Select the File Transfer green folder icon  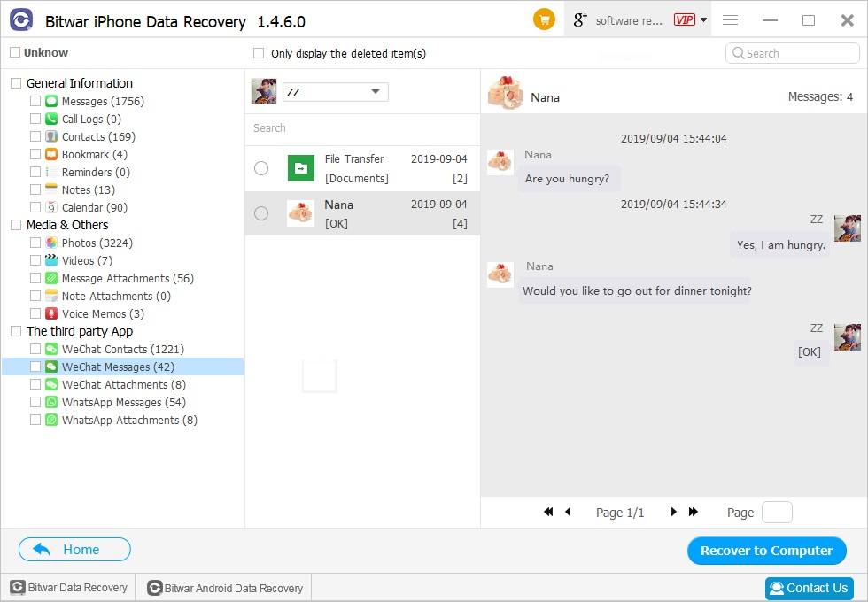point(301,168)
